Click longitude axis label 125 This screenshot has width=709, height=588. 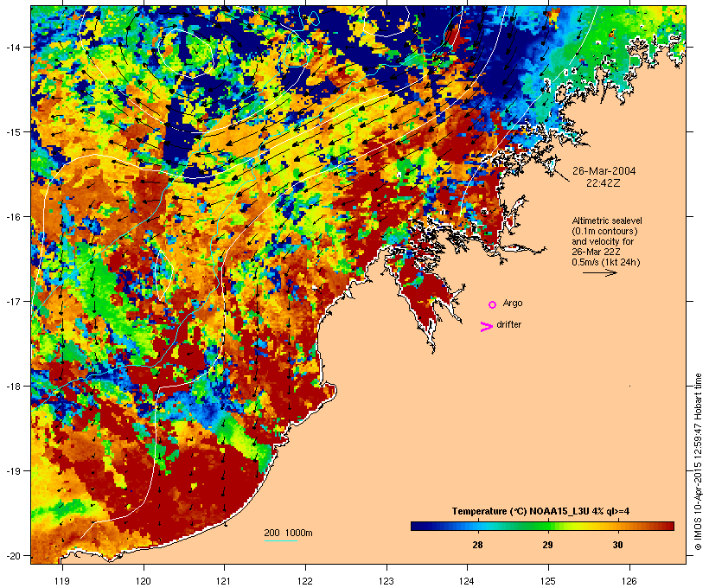(x=548, y=581)
